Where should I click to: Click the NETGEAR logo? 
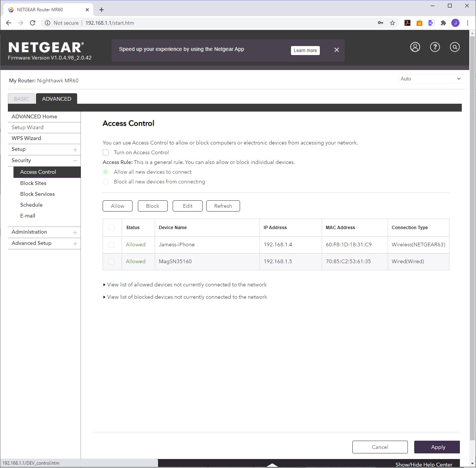click(46, 47)
